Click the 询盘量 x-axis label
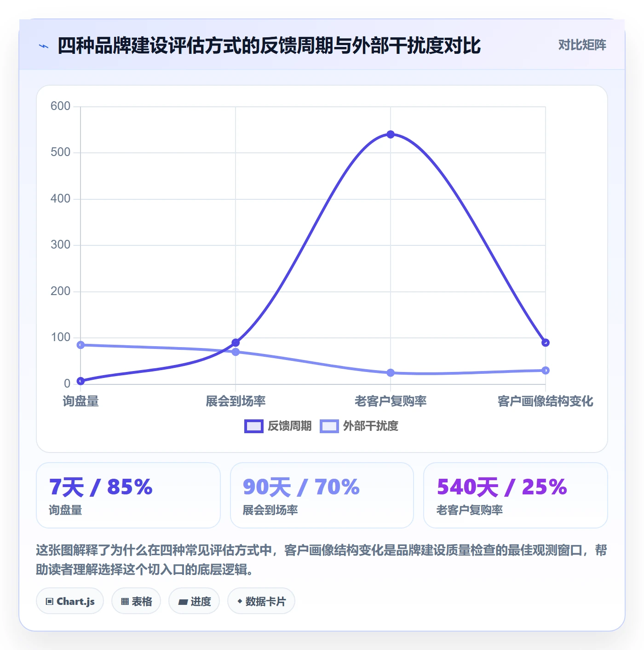This screenshot has width=644, height=650. click(x=80, y=401)
